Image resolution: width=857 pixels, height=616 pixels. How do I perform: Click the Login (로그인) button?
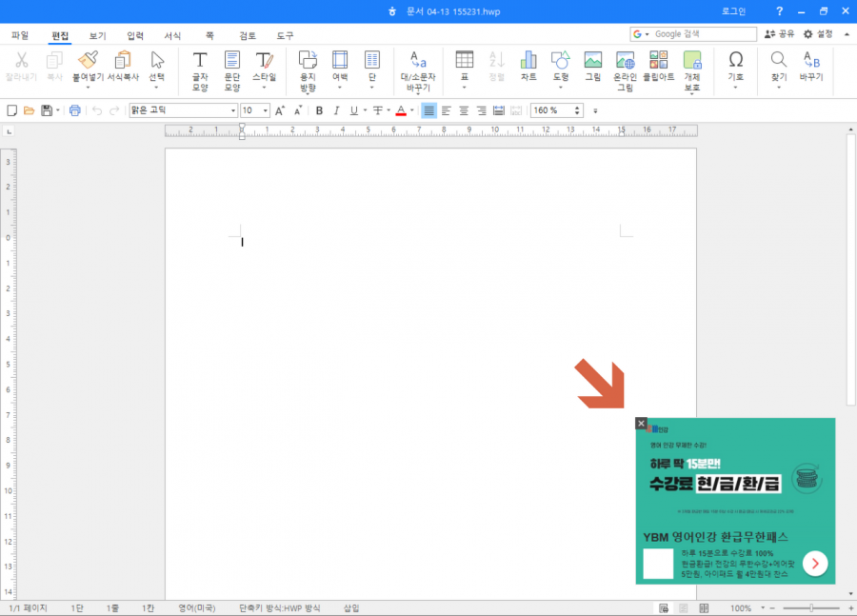[x=733, y=10]
